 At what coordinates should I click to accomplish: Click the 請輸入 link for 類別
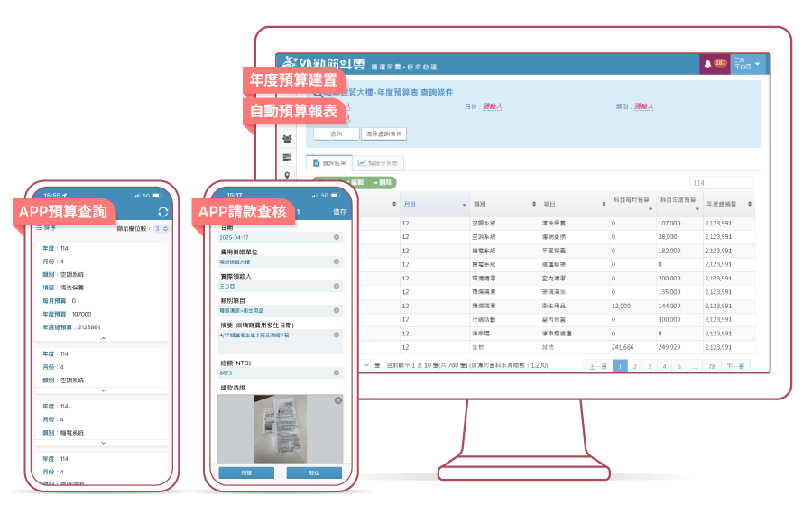pyautogui.click(x=643, y=106)
